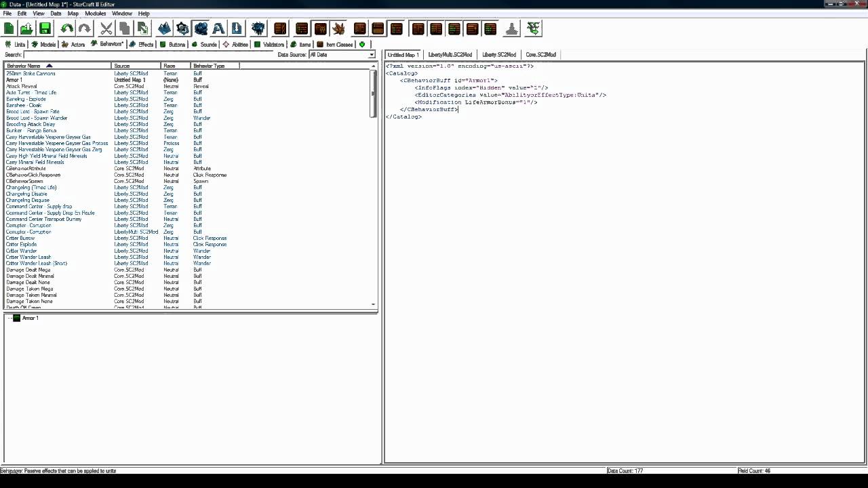Switch to the Buttons data tab
The width and height of the screenshot is (868, 488).
(172, 45)
